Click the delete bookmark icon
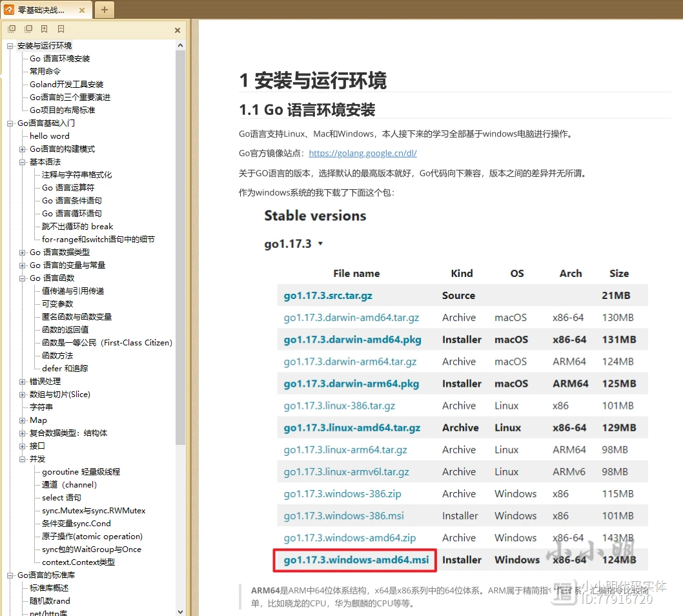Screen dimensions: 683x616 (61, 29)
